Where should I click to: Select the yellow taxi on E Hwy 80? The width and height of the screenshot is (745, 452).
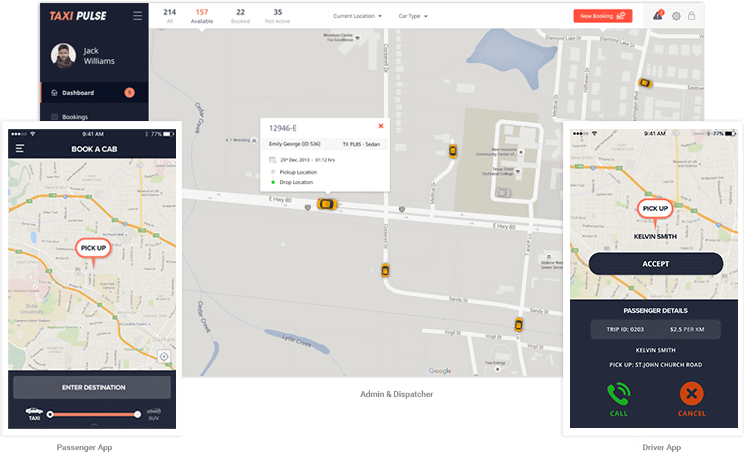(327, 204)
